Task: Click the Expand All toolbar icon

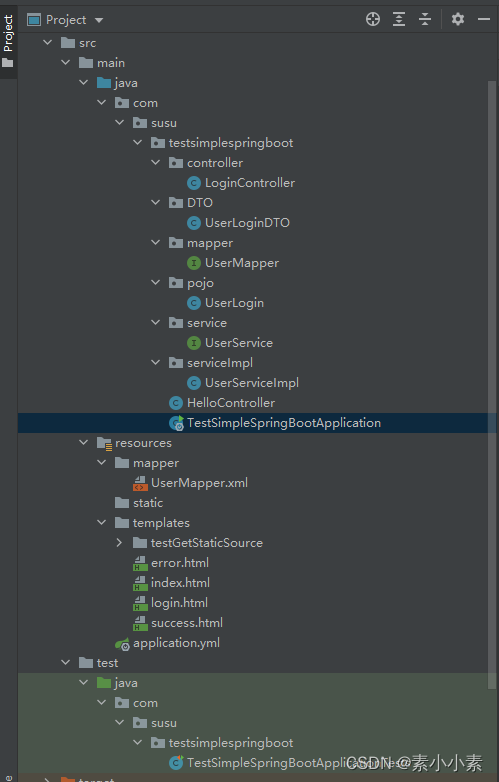Action: (399, 19)
